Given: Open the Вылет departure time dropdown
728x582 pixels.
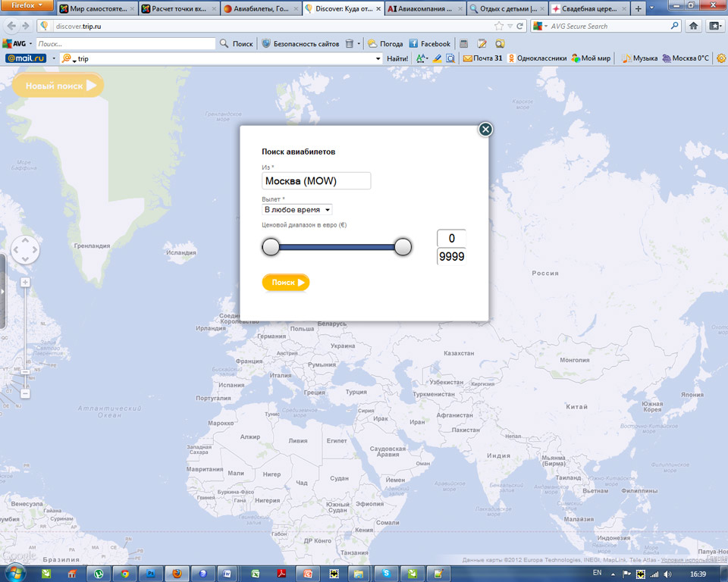Looking at the screenshot, I should (x=297, y=210).
